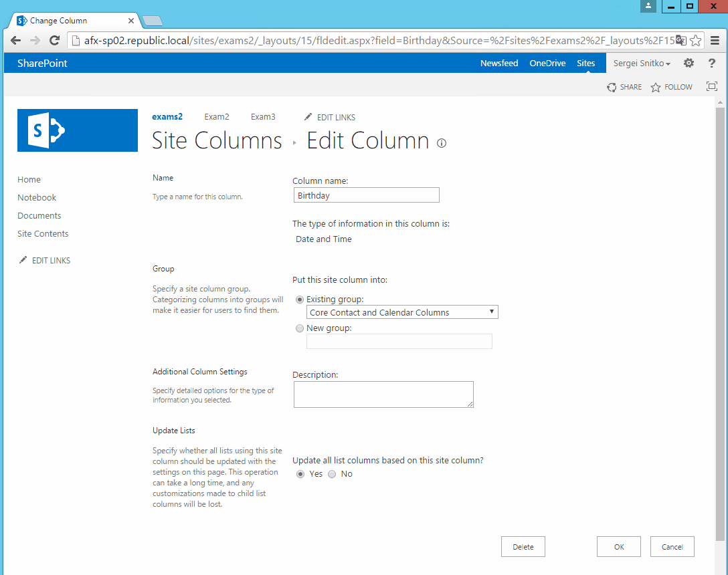Enter focus mode with the expand icon
Screen dimensions: 728x575
tap(712, 86)
